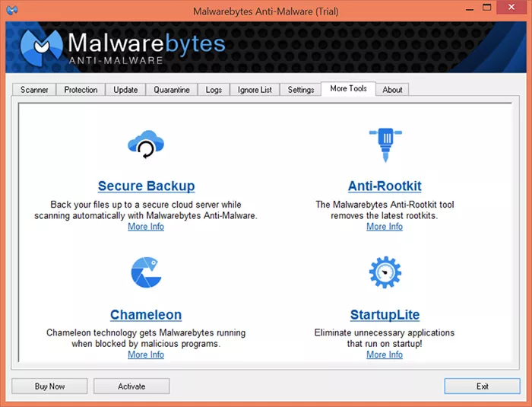
Task: Select the Logs tab
Action: point(214,90)
